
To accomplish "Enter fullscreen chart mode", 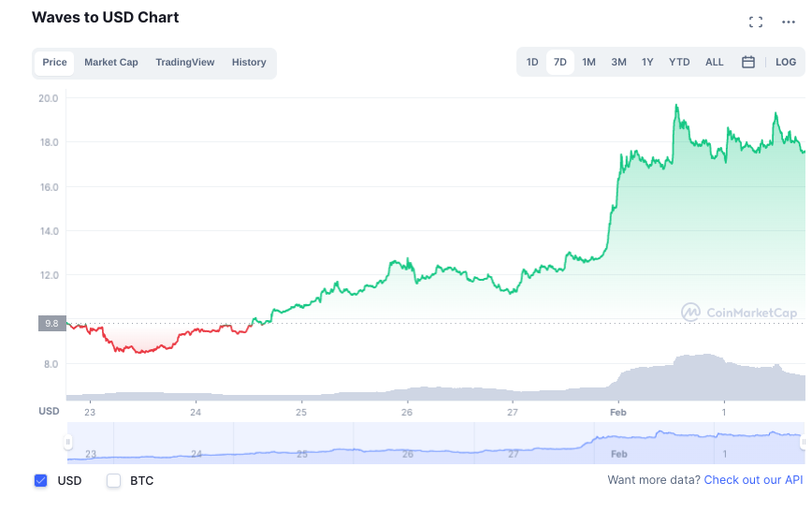I will tap(756, 22).
